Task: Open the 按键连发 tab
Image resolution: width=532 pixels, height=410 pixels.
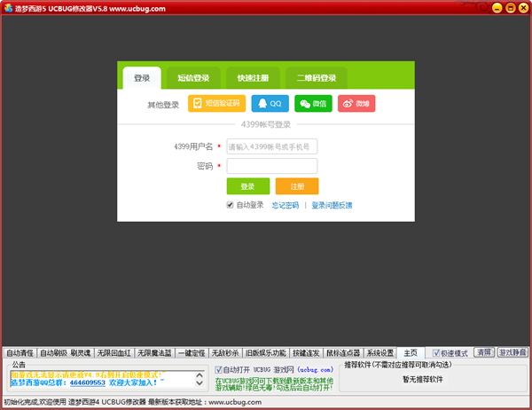Action: (306, 353)
